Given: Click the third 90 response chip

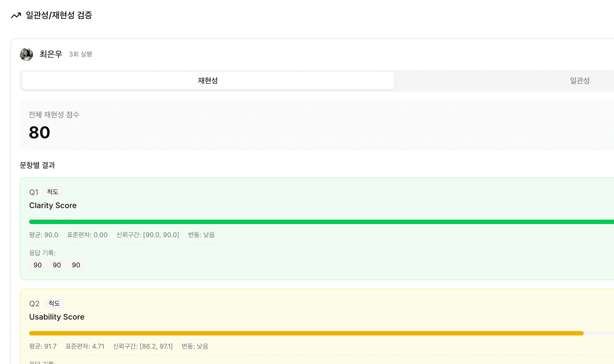Looking at the screenshot, I should pyautogui.click(x=76, y=265).
